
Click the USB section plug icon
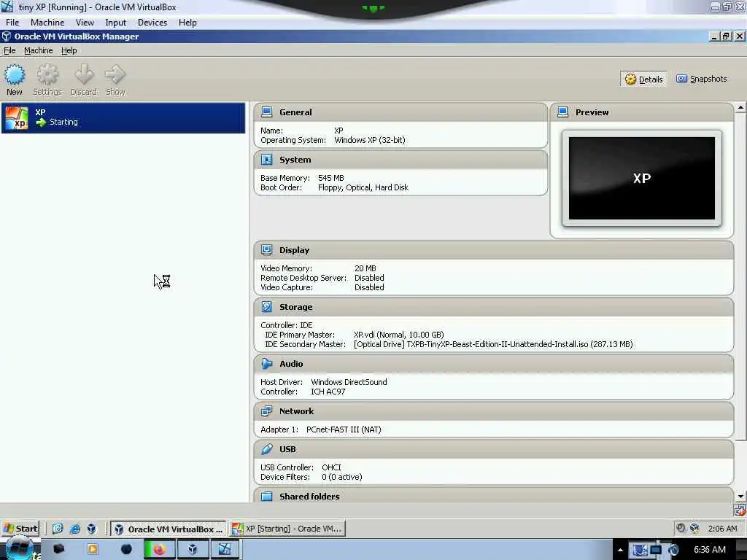267,449
